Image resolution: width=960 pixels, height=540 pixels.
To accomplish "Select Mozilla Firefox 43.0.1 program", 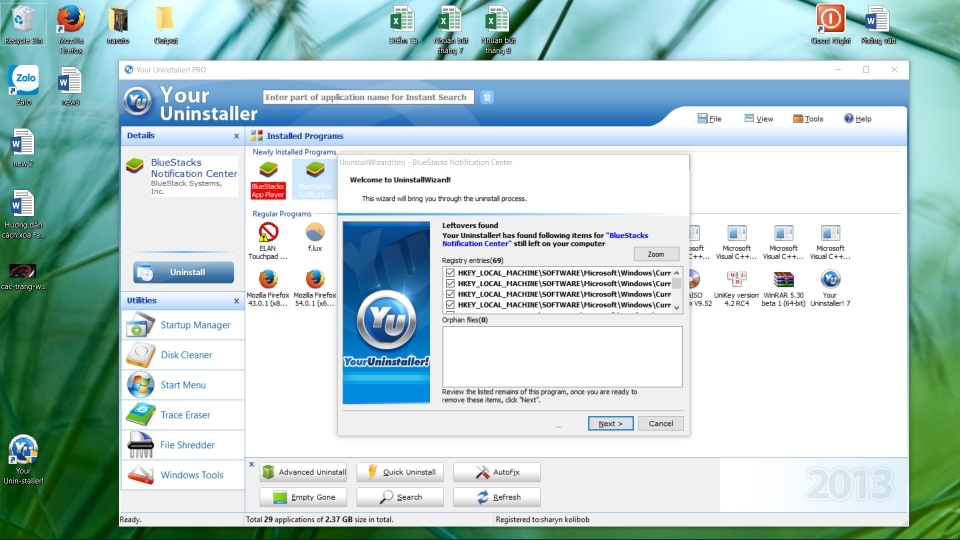I will click(x=268, y=288).
